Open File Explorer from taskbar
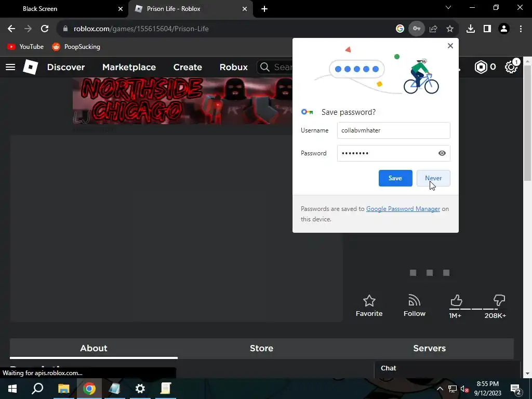 (x=63, y=389)
